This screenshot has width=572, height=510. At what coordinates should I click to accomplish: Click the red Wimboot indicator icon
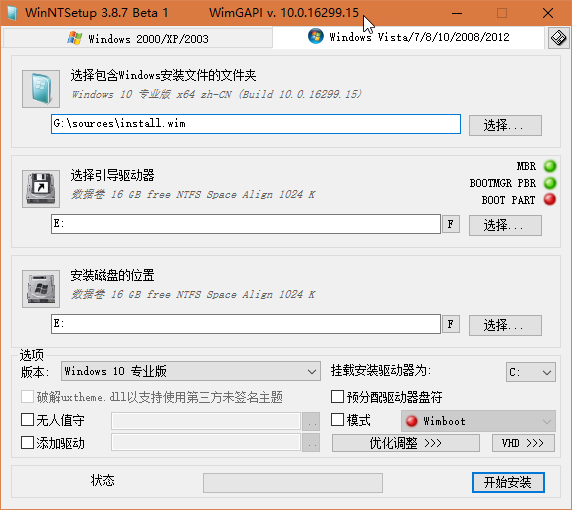pos(411,421)
